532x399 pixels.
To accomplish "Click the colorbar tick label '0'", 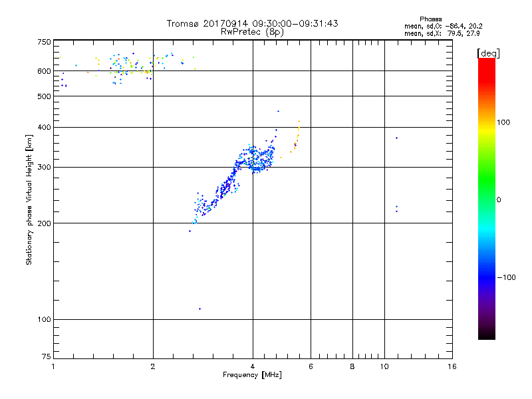I will (x=499, y=200).
